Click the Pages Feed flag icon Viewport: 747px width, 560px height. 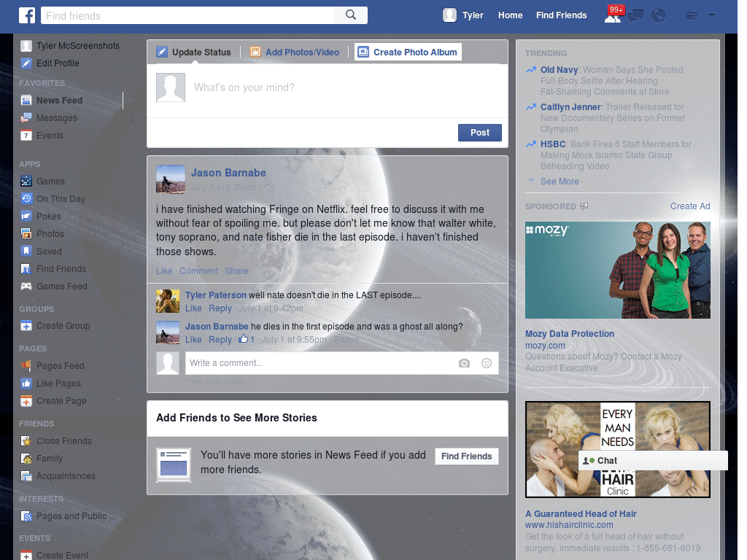(x=26, y=366)
